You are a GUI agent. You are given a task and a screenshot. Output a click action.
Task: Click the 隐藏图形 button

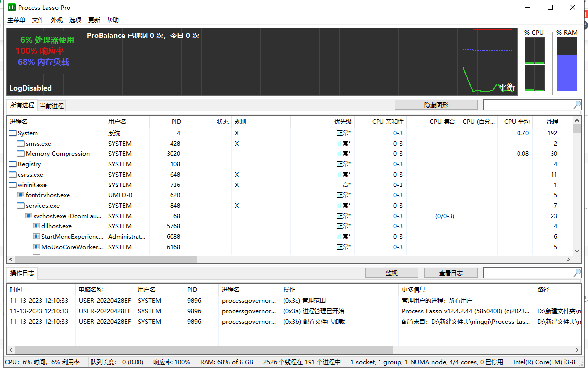tap(436, 105)
